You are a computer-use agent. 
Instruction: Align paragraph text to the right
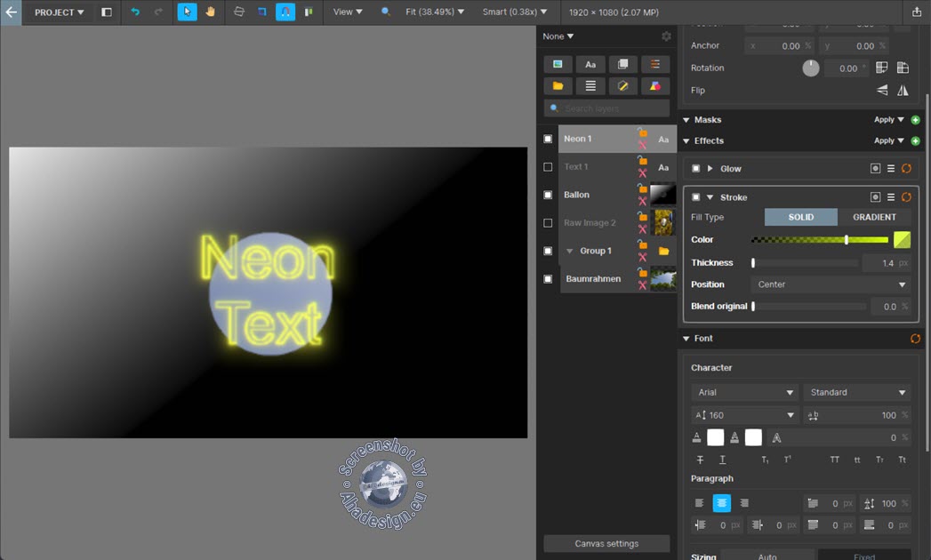[744, 503]
